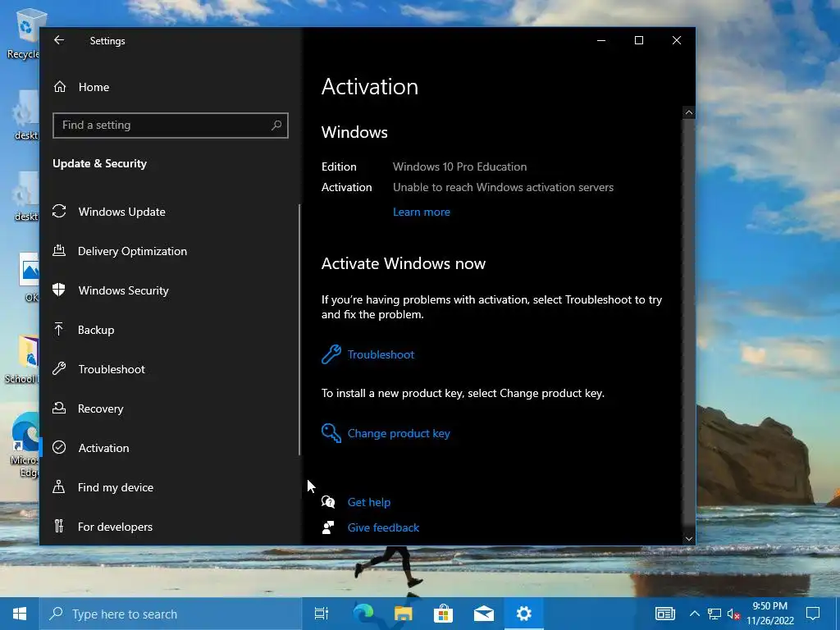Open News and interests taskbar icon

pyautogui.click(x=664, y=614)
